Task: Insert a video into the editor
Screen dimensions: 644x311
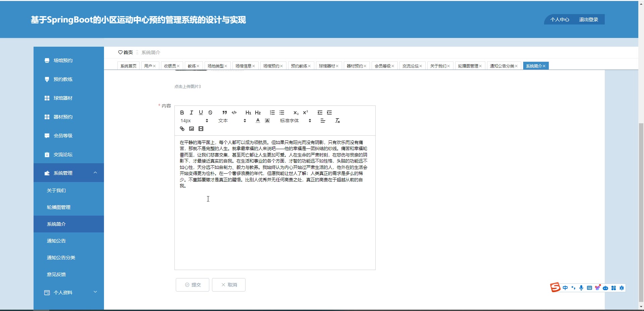Action: [x=201, y=129]
